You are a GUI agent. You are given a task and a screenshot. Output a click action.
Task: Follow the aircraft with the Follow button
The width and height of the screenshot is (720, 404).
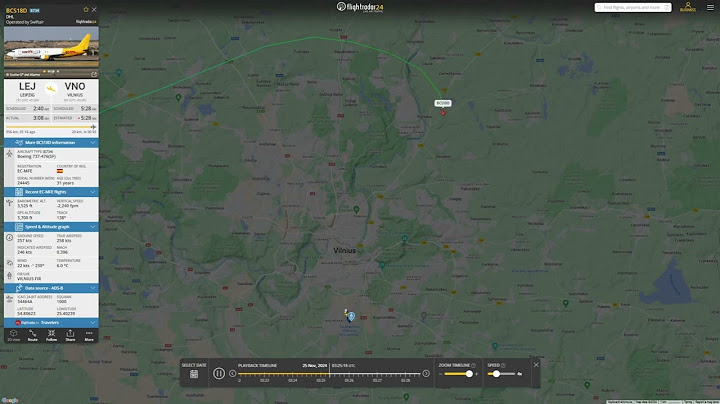[51, 336]
